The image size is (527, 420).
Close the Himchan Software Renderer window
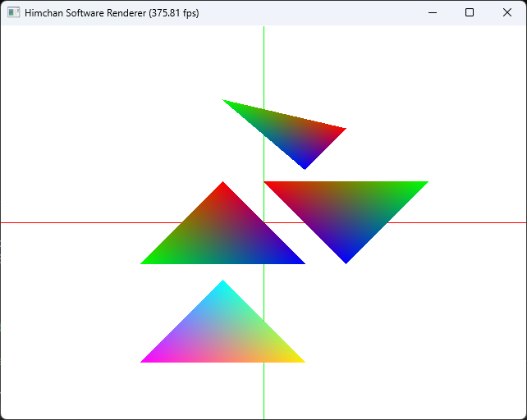pyautogui.click(x=507, y=13)
